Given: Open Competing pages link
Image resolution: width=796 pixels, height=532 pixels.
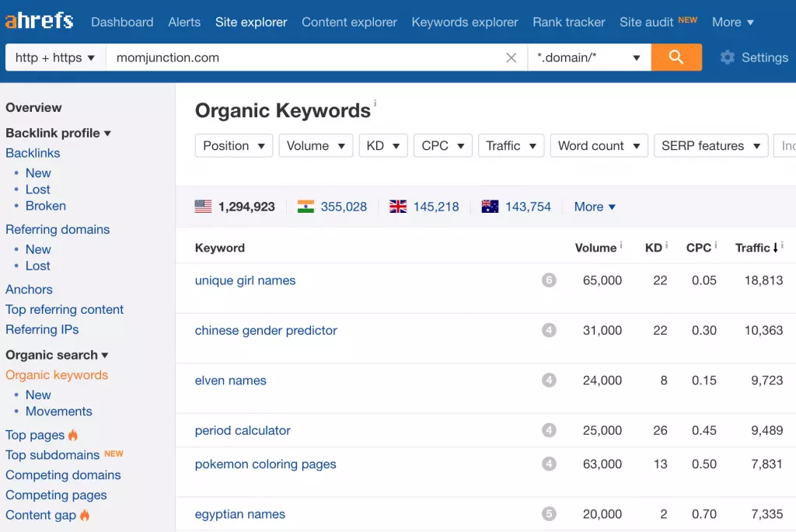Looking at the screenshot, I should pyautogui.click(x=56, y=495).
